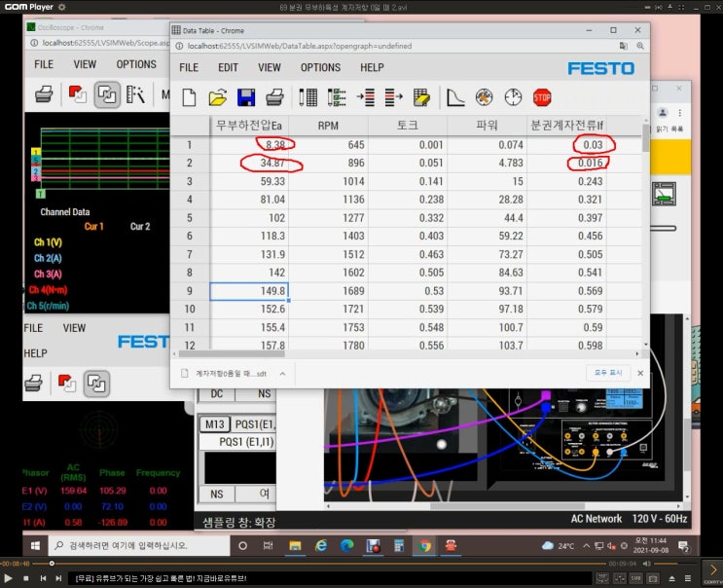
Task: Click the Chrome profile avatar icon
Action: pos(663,113)
